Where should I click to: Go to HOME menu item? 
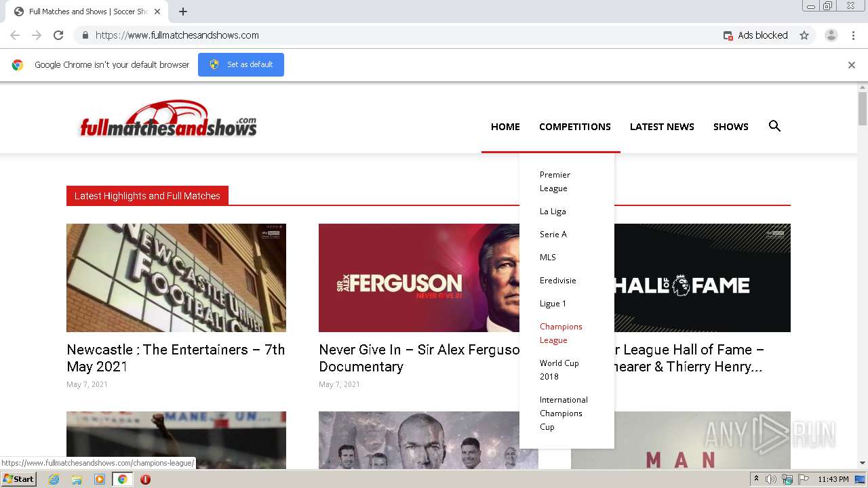click(505, 127)
